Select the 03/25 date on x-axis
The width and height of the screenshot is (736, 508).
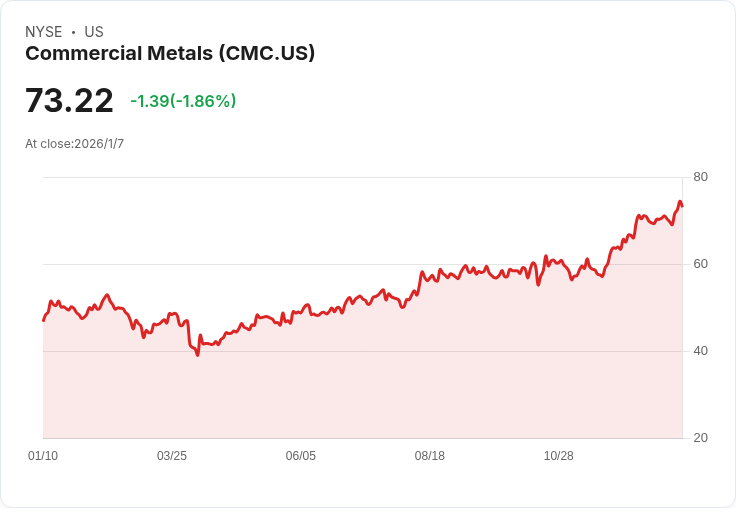[172, 456]
